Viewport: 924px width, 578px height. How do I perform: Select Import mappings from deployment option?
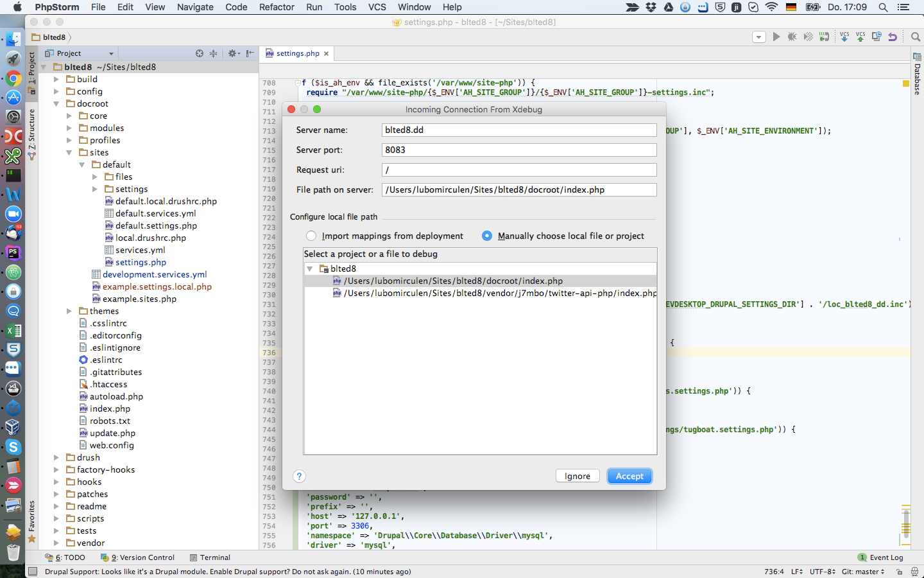tap(384, 236)
